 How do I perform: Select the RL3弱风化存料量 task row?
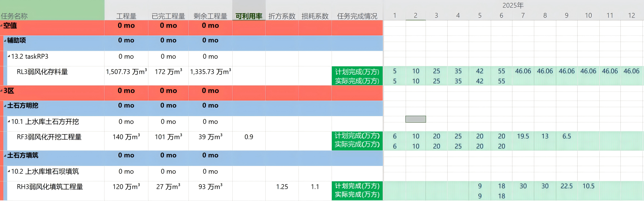tap(42, 72)
